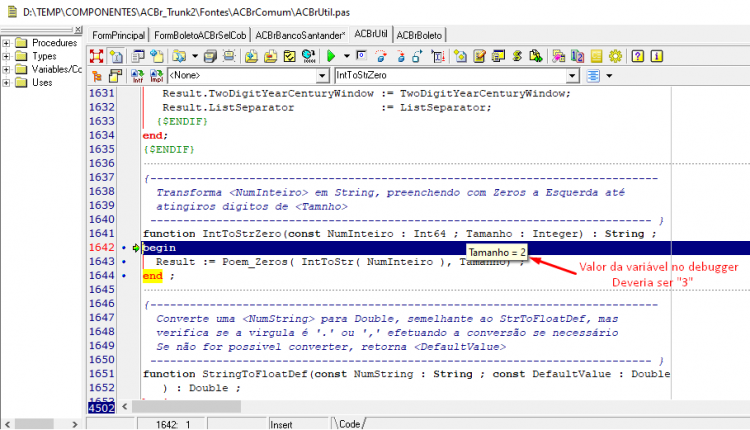This screenshot has width=750, height=430.
Task: Expand the Types tree node
Action: tap(6, 56)
